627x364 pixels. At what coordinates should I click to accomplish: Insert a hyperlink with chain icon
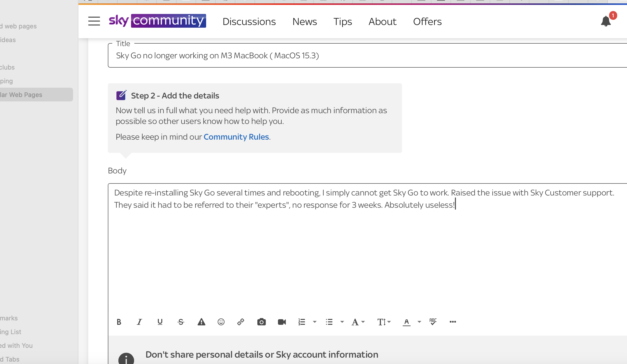click(241, 322)
